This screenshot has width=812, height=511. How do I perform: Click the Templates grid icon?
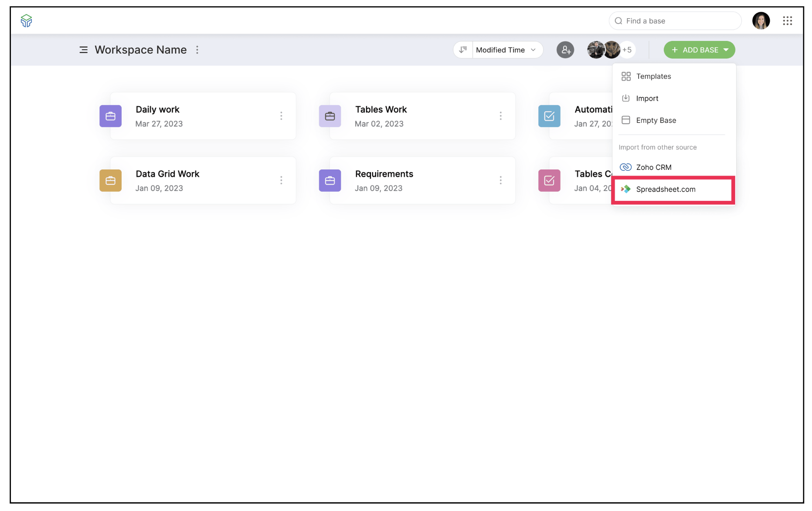pyautogui.click(x=626, y=76)
